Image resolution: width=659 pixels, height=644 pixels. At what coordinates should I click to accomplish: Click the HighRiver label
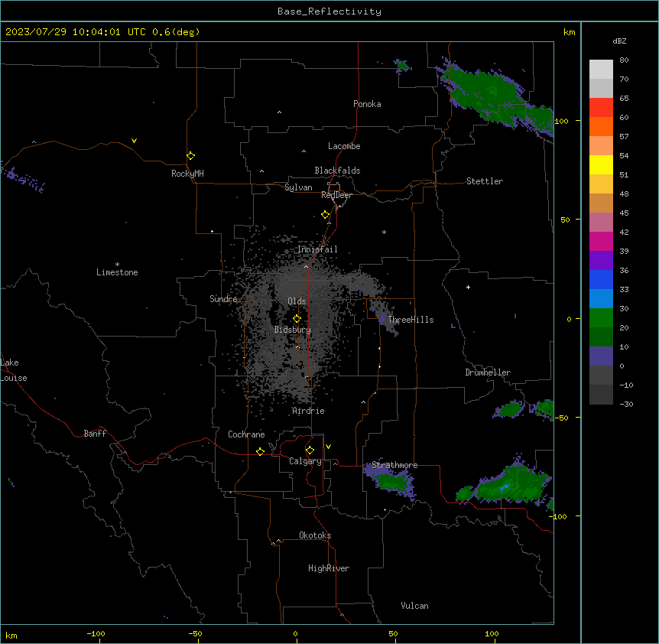click(329, 568)
